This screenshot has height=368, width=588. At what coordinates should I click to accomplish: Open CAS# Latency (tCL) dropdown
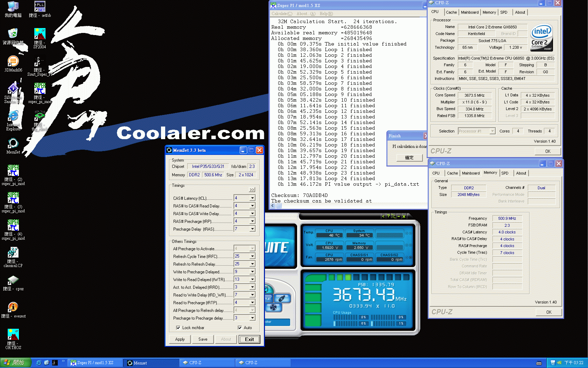click(252, 198)
